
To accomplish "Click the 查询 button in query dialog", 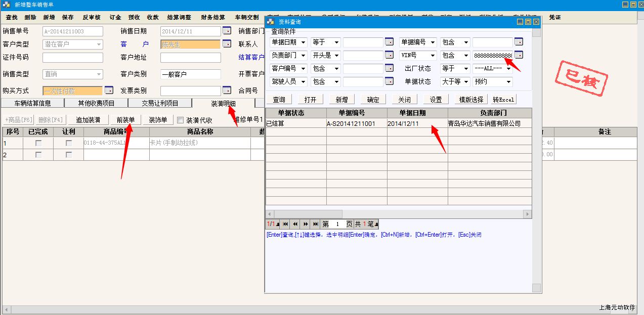I will pos(279,100).
